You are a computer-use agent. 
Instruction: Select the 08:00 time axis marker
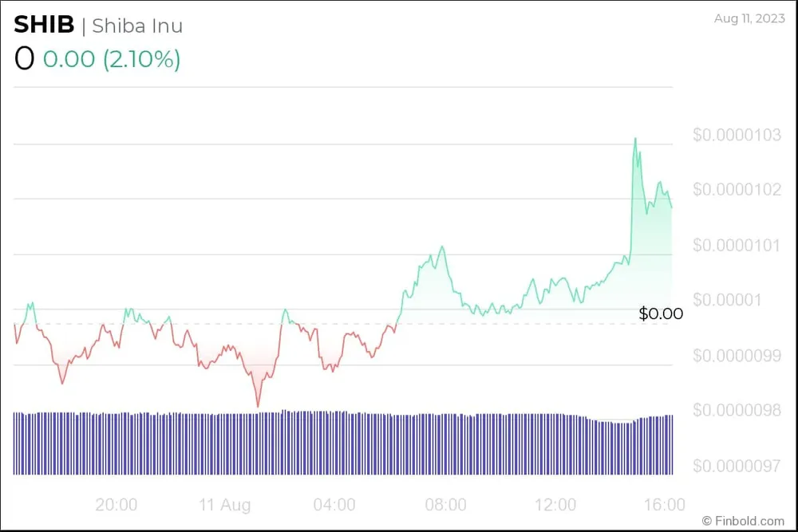(x=445, y=505)
